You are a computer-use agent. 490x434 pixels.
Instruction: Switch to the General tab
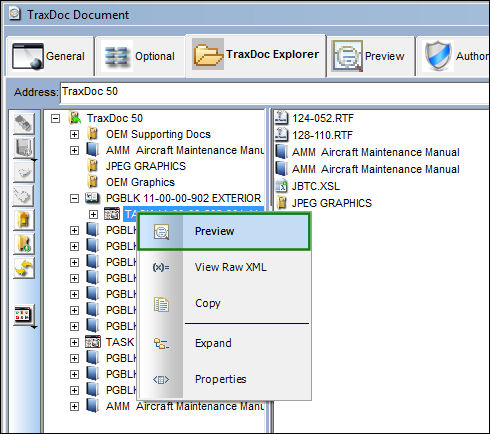click(49, 56)
